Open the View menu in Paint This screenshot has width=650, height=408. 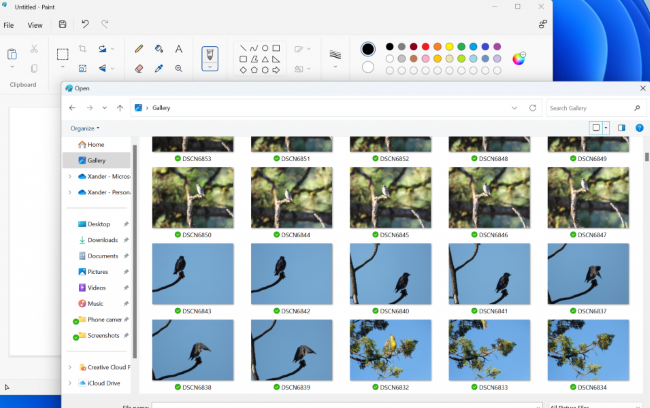(35, 24)
